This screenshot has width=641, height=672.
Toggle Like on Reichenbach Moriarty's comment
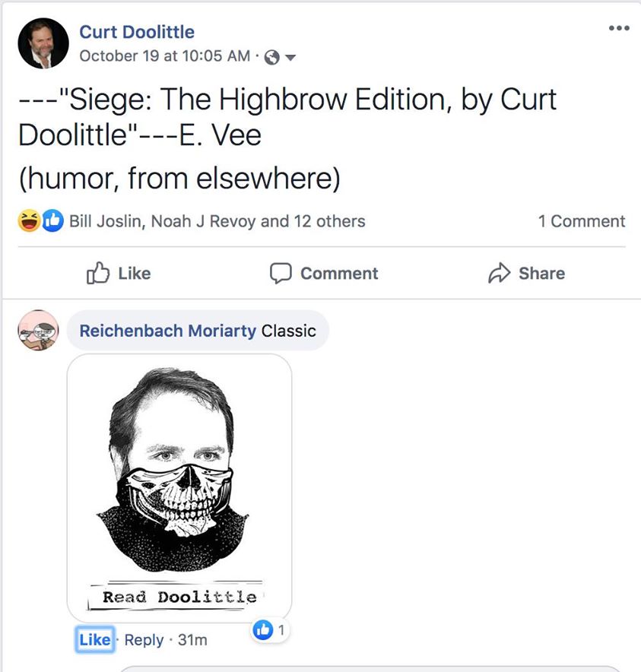94,640
